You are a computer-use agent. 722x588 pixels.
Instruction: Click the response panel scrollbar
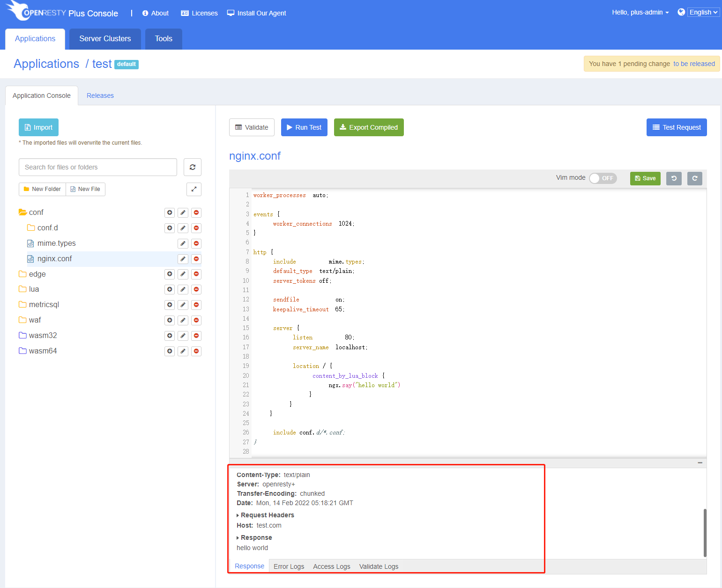tap(705, 533)
